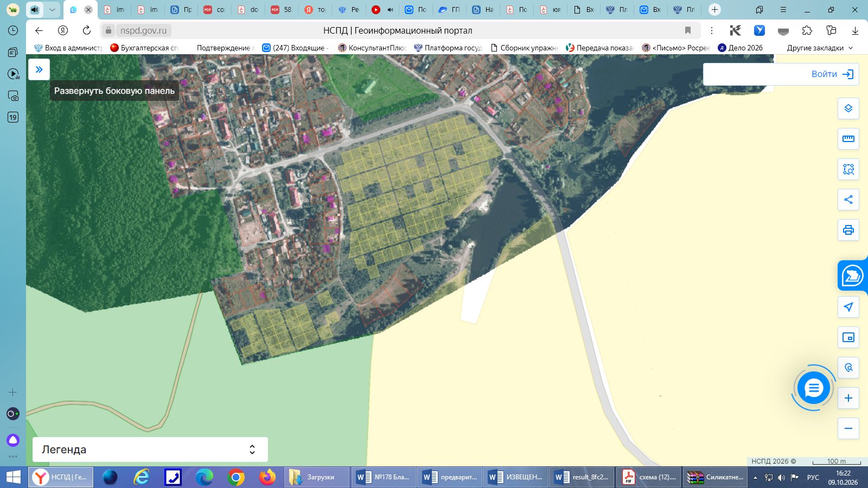Open the Бухгалтерская bookmark
Viewport: 868px width, 488px height.
144,48
